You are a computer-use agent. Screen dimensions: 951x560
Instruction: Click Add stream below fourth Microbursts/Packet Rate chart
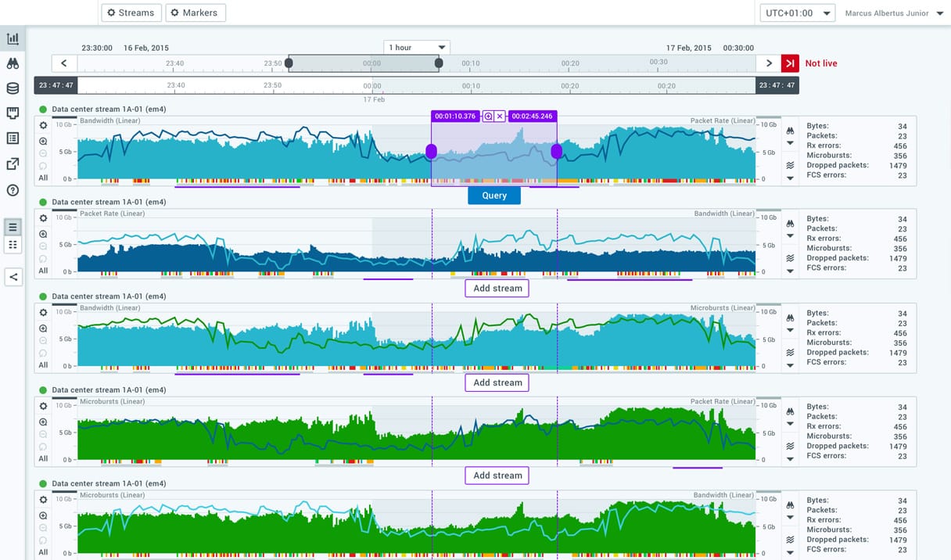click(x=497, y=476)
